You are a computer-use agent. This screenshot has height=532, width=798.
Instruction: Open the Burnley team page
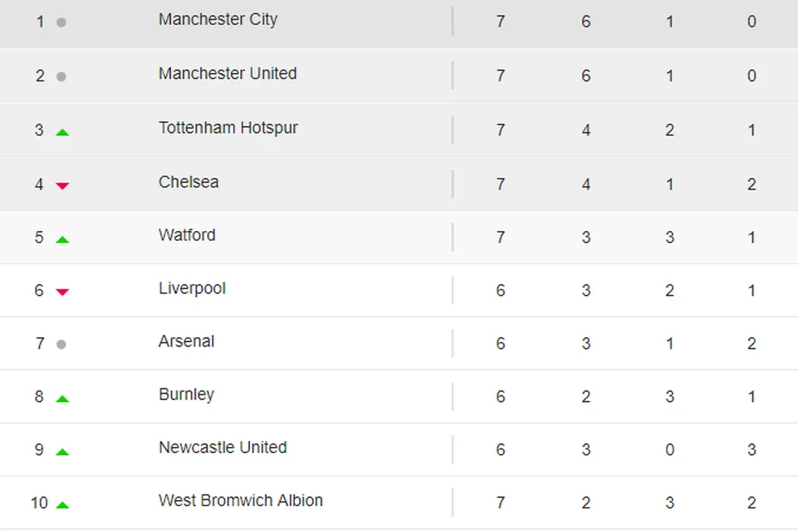pos(186,394)
